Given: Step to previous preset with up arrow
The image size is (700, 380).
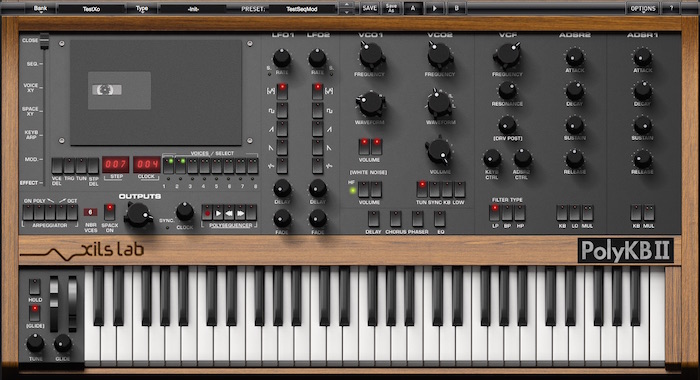Looking at the screenshot, I should pos(346,5).
